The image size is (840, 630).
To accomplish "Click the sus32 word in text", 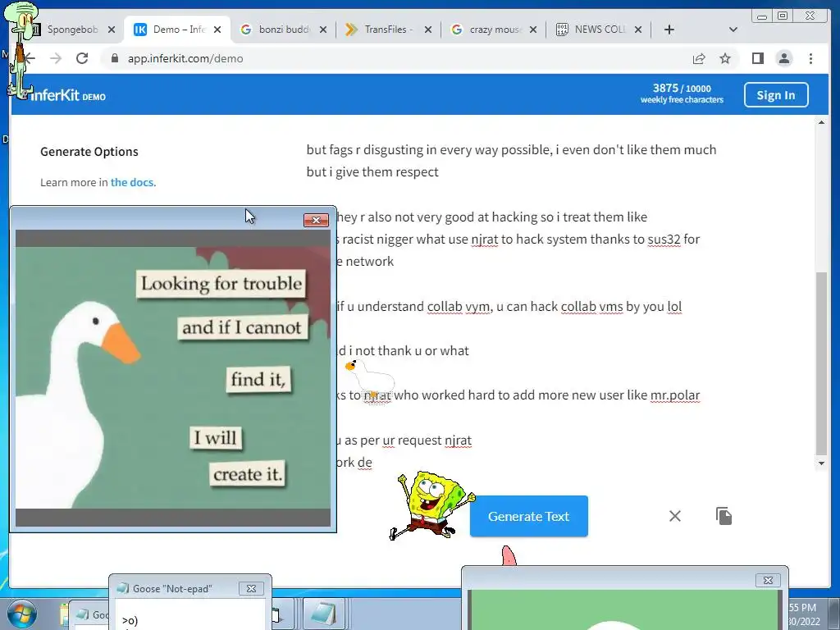I will point(664,239).
